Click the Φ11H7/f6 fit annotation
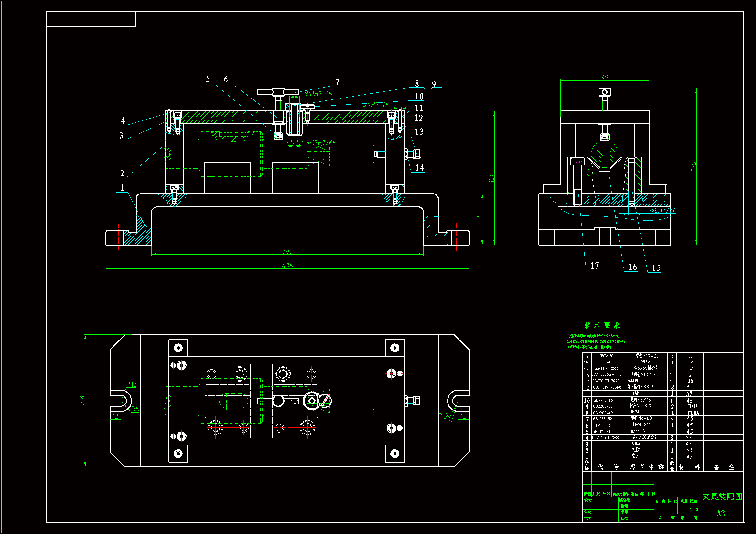The image size is (756, 534). point(318,94)
